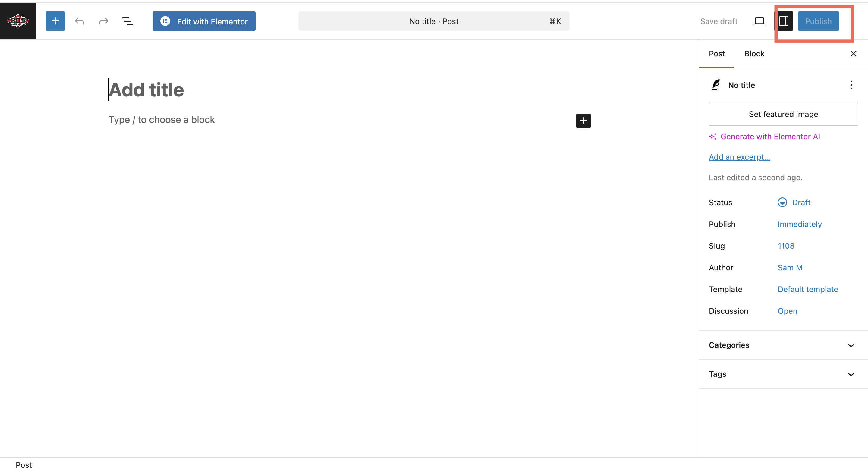
Task: Click the Redo arrow icon
Action: pyautogui.click(x=103, y=21)
